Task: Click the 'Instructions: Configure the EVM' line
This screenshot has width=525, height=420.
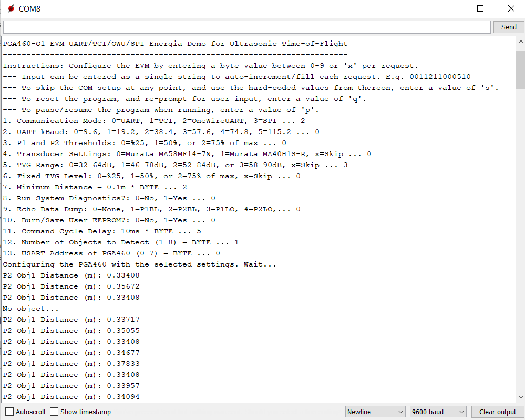Action: tap(211, 66)
